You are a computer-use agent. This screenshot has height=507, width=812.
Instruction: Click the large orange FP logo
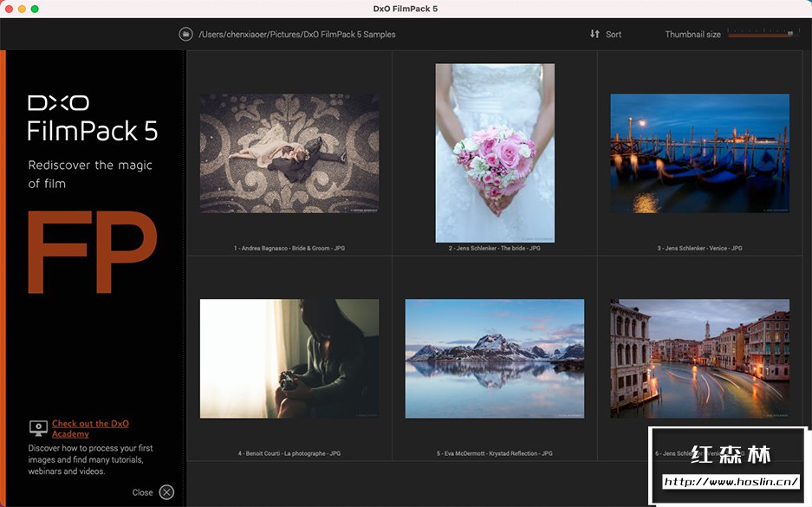point(92,252)
